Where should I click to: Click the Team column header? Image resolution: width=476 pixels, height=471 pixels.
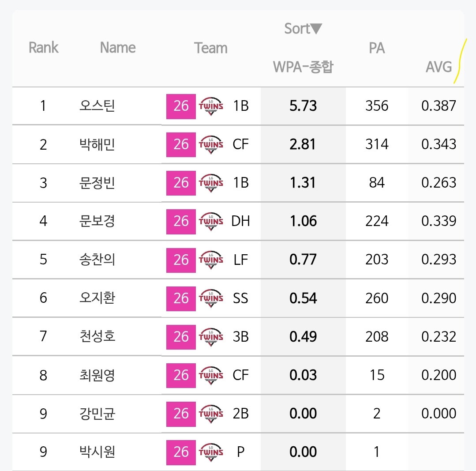(x=211, y=48)
